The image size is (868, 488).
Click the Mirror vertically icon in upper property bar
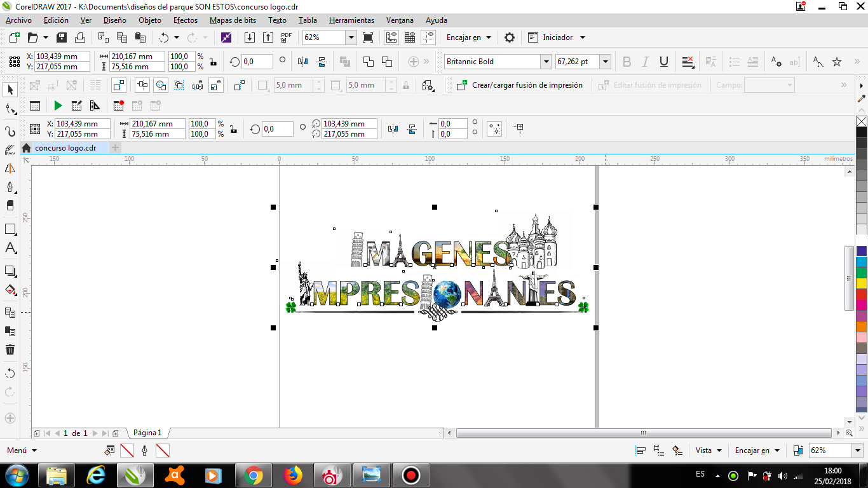(321, 62)
